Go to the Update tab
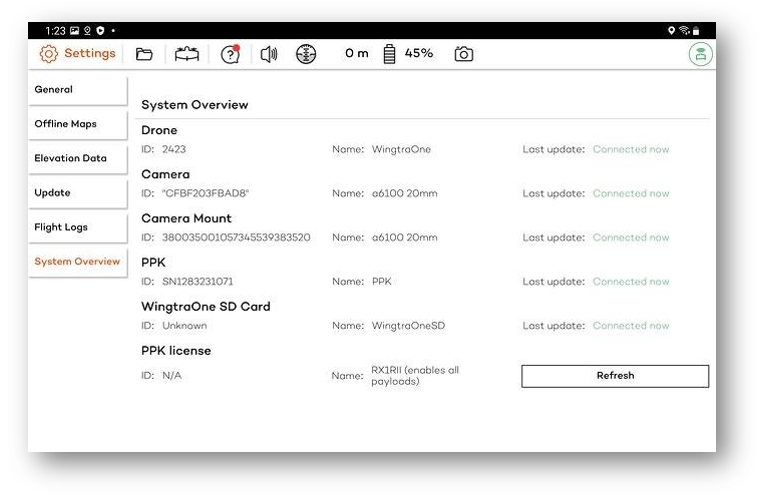The height and width of the screenshot is (497, 767). pos(77,193)
